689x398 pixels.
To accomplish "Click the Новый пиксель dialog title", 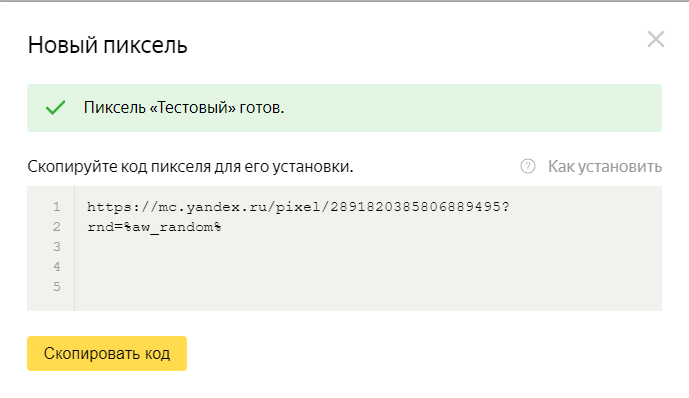I will click(x=108, y=45).
